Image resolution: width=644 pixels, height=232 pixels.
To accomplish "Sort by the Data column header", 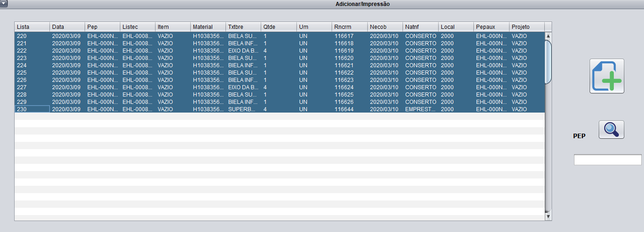I will click(x=67, y=27).
